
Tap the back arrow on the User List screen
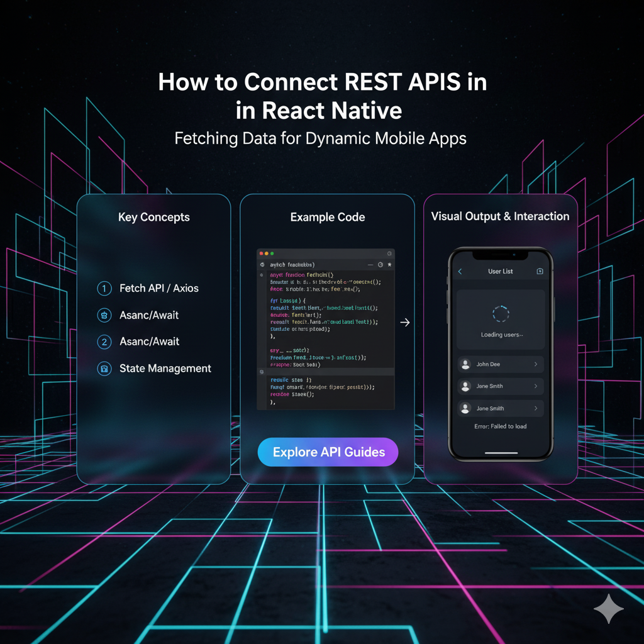coord(460,272)
